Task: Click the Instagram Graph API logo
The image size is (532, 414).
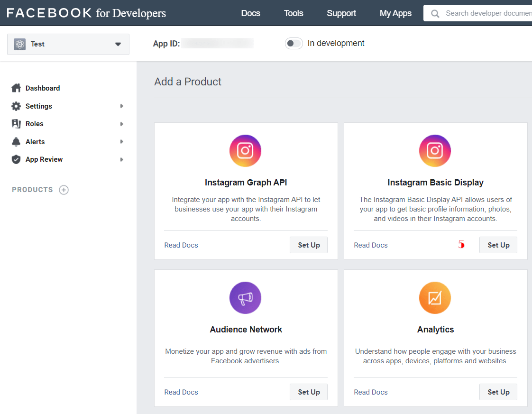Action: coord(245,151)
